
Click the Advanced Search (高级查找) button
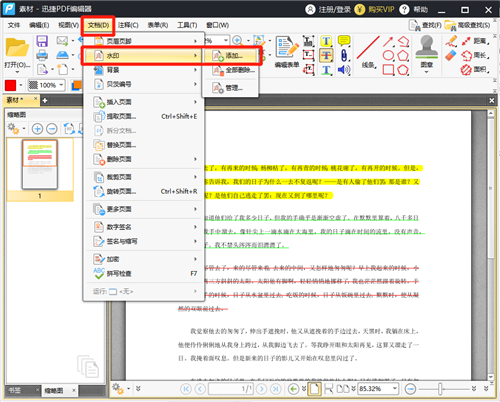coord(468,25)
